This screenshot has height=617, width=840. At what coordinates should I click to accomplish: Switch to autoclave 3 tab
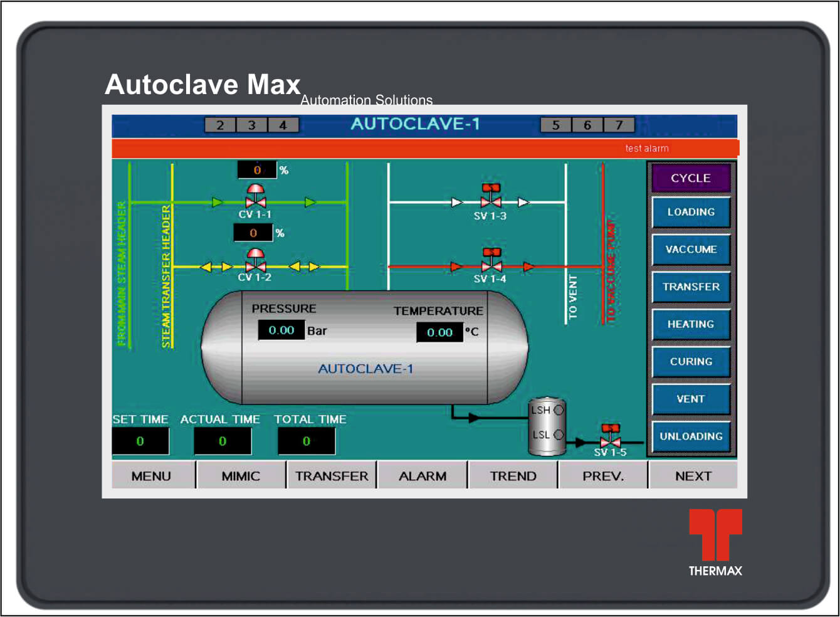[x=252, y=125]
